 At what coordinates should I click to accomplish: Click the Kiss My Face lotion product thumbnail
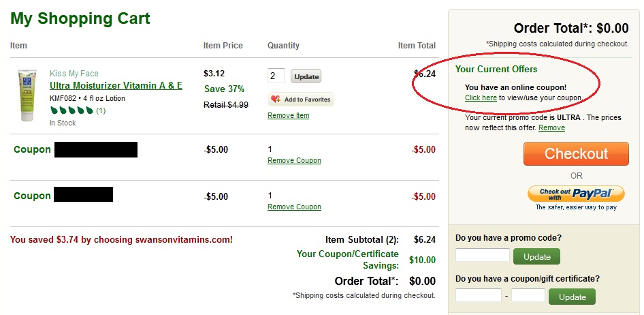[x=27, y=95]
